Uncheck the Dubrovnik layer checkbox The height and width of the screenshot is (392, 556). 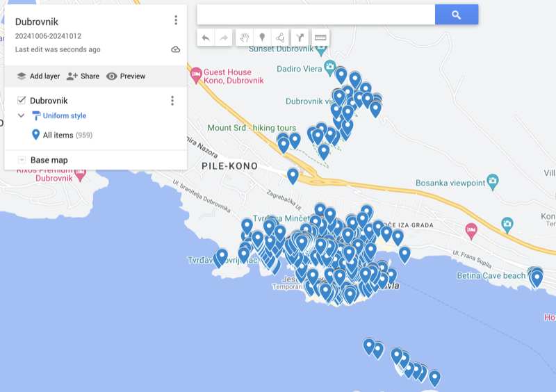[x=22, y=101]
